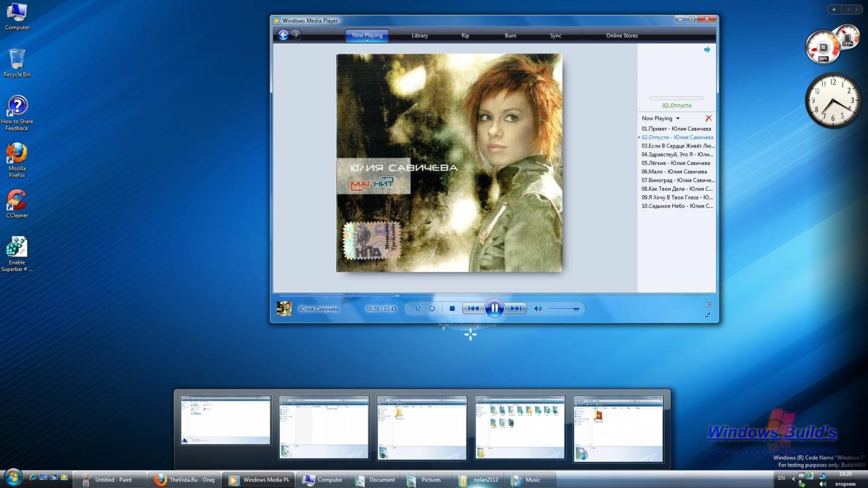This screenshot has width=868, height=488.
Task: Adjust the volume slider
Action: pos(564,309)
